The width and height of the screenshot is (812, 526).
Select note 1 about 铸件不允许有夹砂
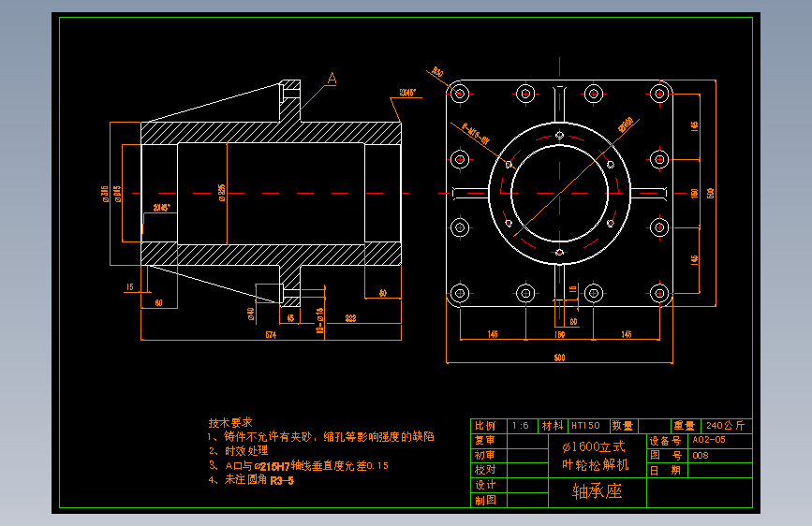[x=321, y=437]
